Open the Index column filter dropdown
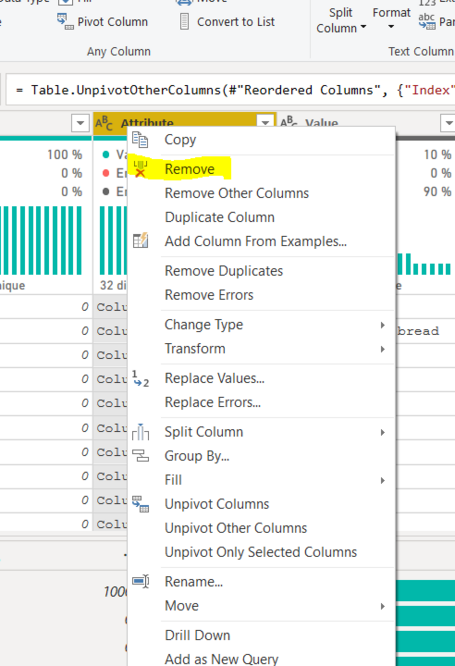 80,123
